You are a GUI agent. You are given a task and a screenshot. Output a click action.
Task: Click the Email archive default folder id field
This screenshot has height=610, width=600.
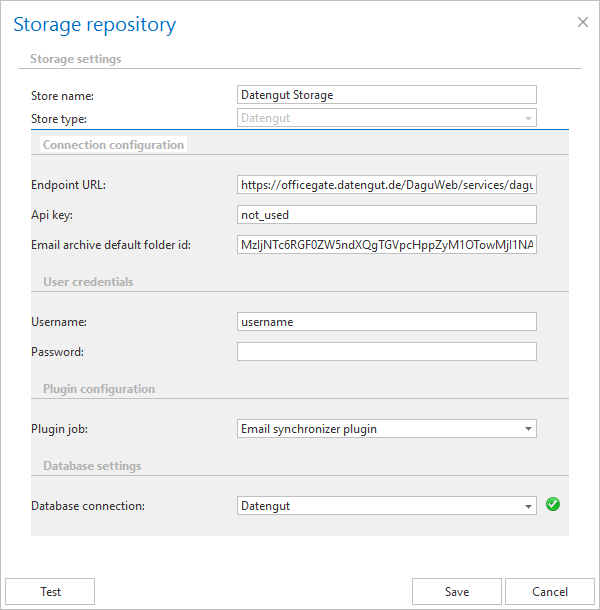[386, 244]
